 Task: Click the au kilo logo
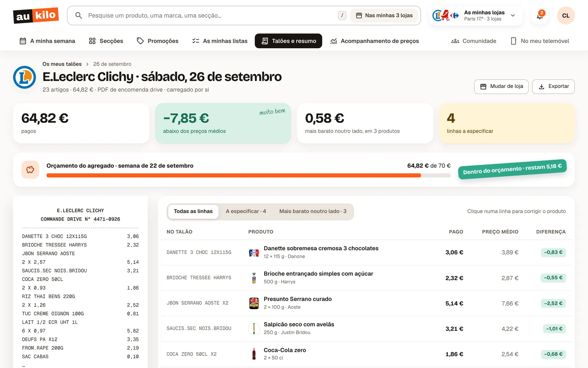[36, 15]
